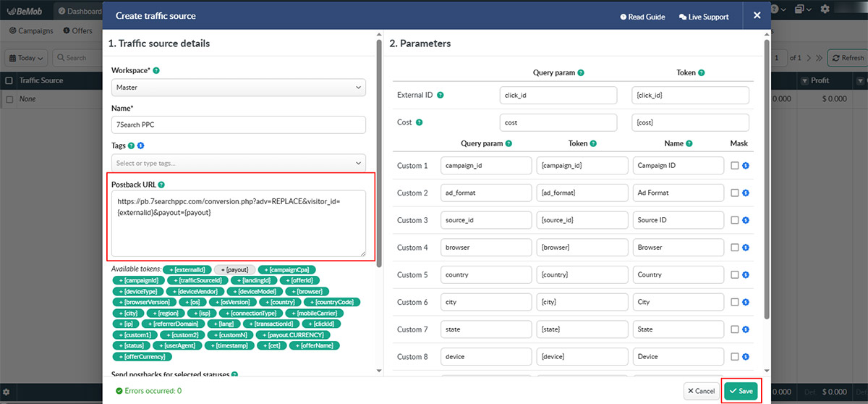Click the help icon next to Workspace label

156,71
